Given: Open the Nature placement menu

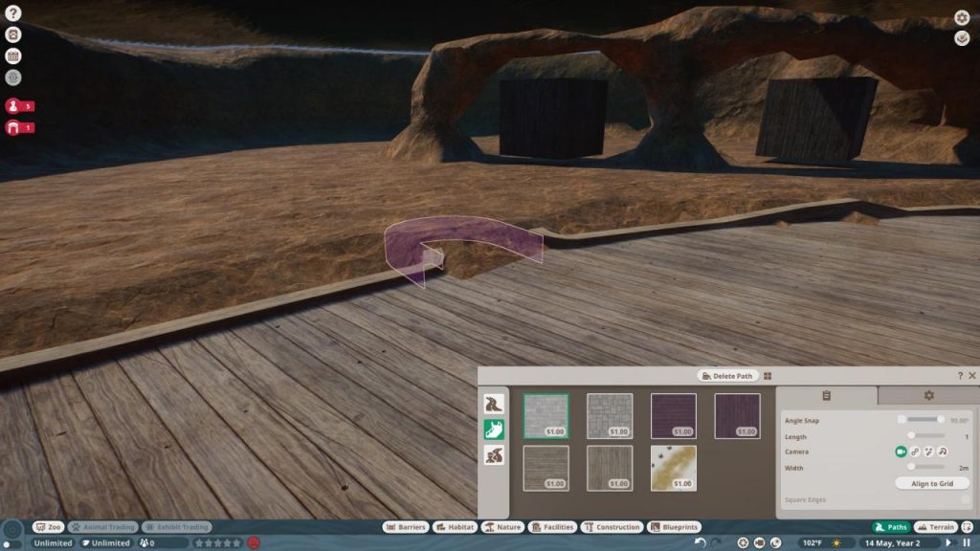Looking at the screenshot, I should click(x=503, y=526).
